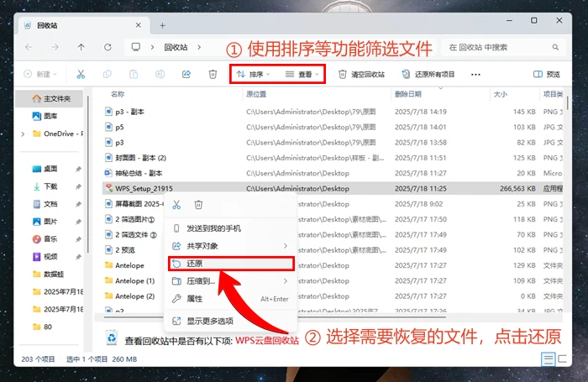Select the 回收站 tab
Screen dimensions: 588x382
point(84,25)
